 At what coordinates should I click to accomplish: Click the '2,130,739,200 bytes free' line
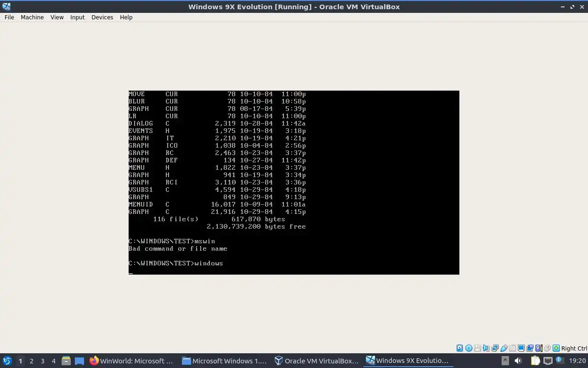tap(256, 226)
